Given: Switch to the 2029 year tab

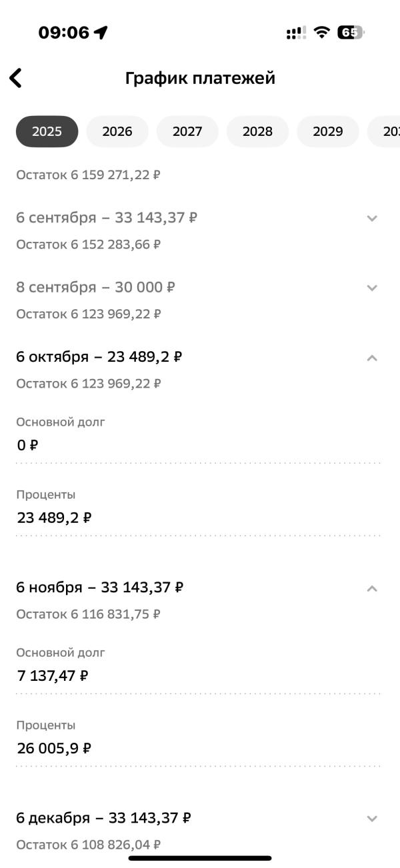Looking at the screenshot, I should click(327, 131).
